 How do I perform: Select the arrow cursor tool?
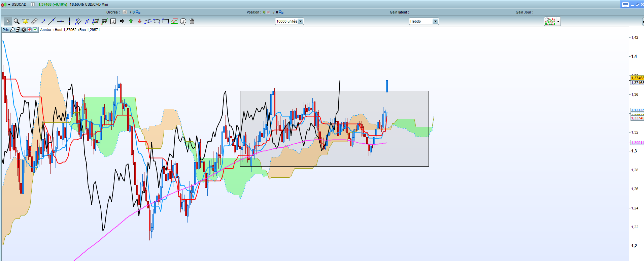(x=8, y=21)
